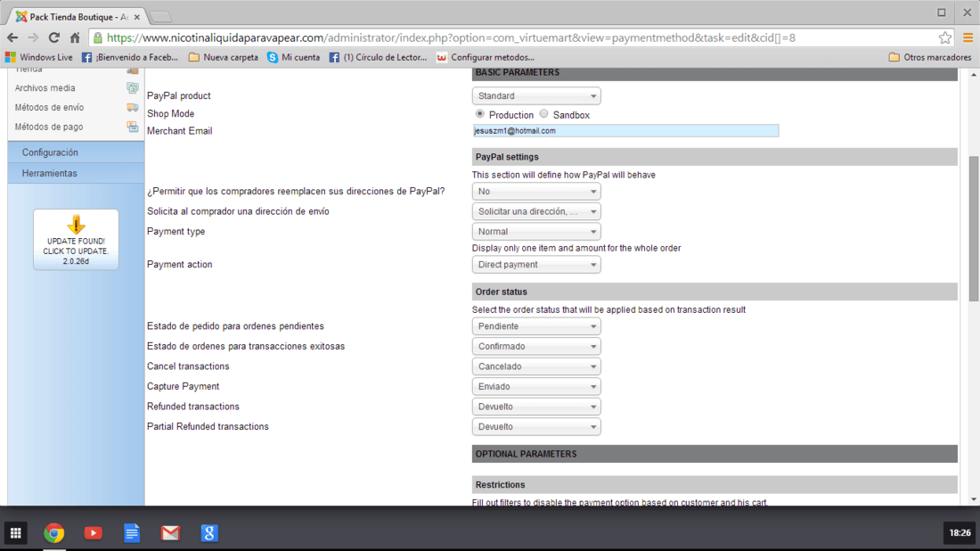Open the Refunded transactions dropdown
Viewport: 980px width, 551px height.
(536, 407)
